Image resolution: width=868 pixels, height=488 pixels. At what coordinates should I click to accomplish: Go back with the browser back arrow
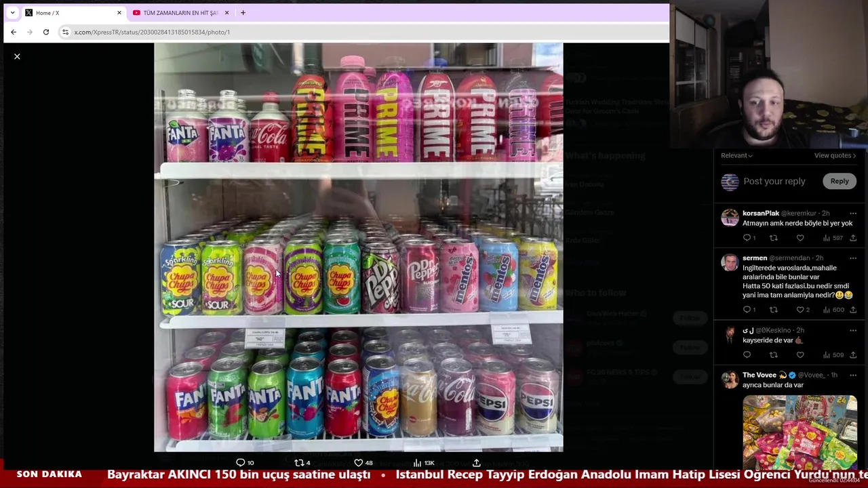tap(14, 32)
